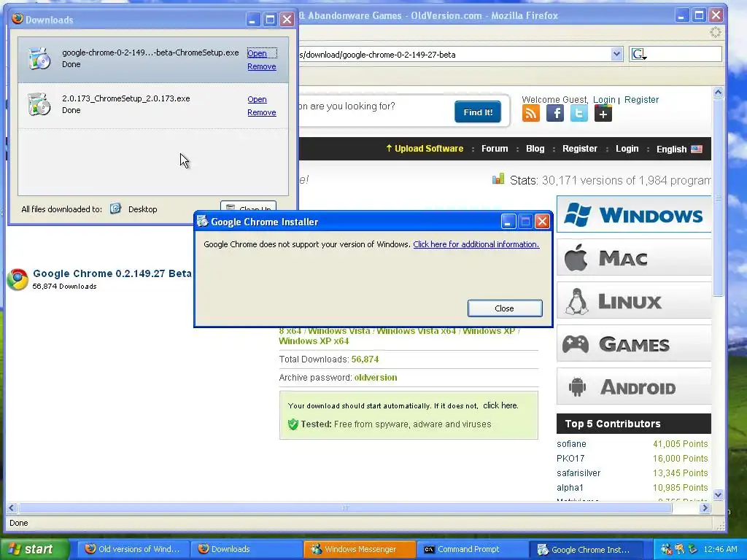Click the Desktop folder icon in Downloads window
Screen dimensions: 747x560
pos(115,209)
